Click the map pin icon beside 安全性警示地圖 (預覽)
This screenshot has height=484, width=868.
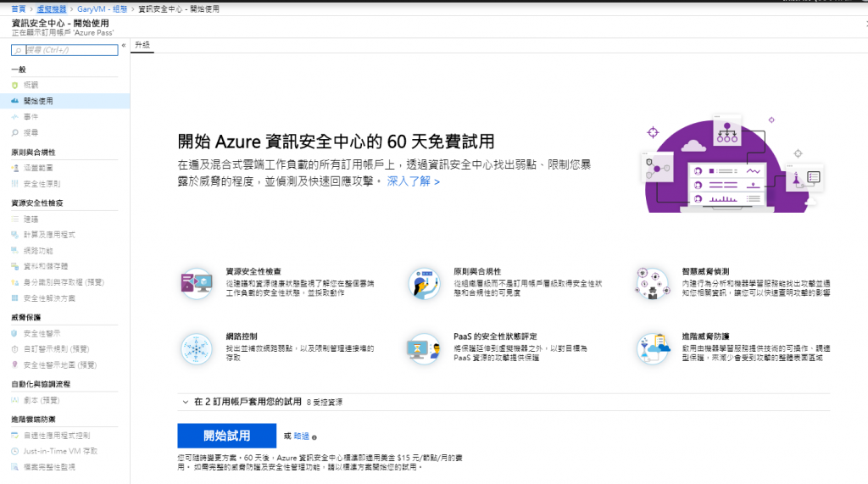[x=15, y=365]
